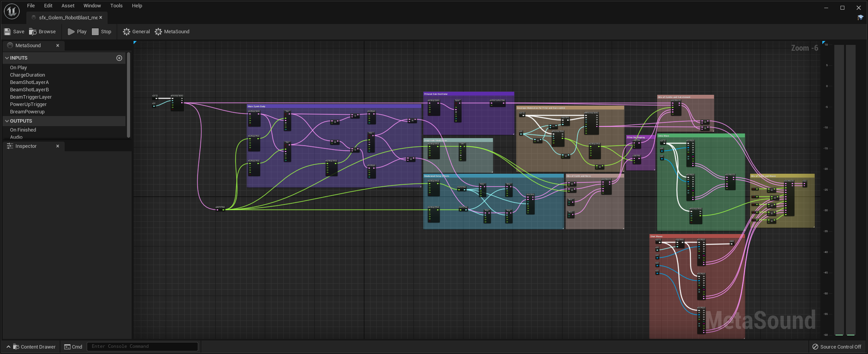868x354 pixels.
Task: Click the Zoom -6 indicator
Action: (x=805, y=48)
